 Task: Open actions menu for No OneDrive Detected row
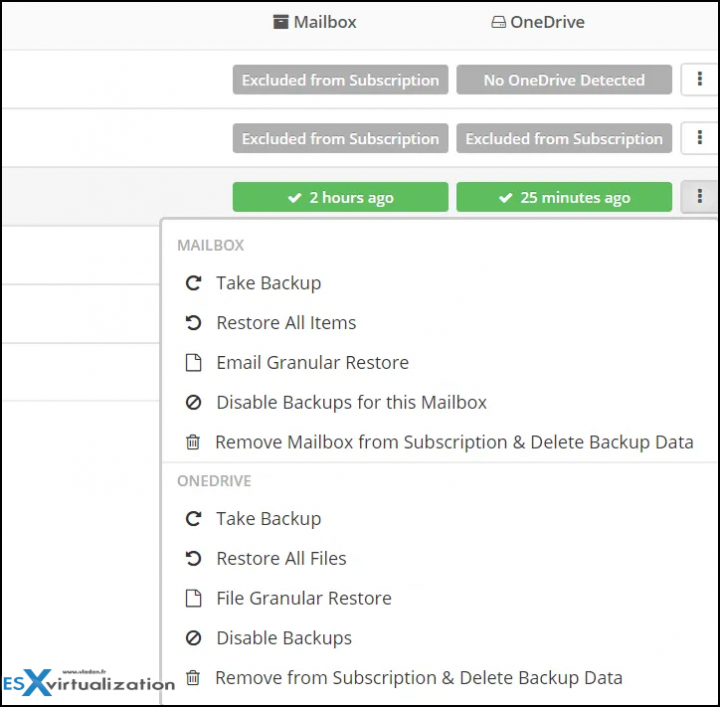coord(699,79)
